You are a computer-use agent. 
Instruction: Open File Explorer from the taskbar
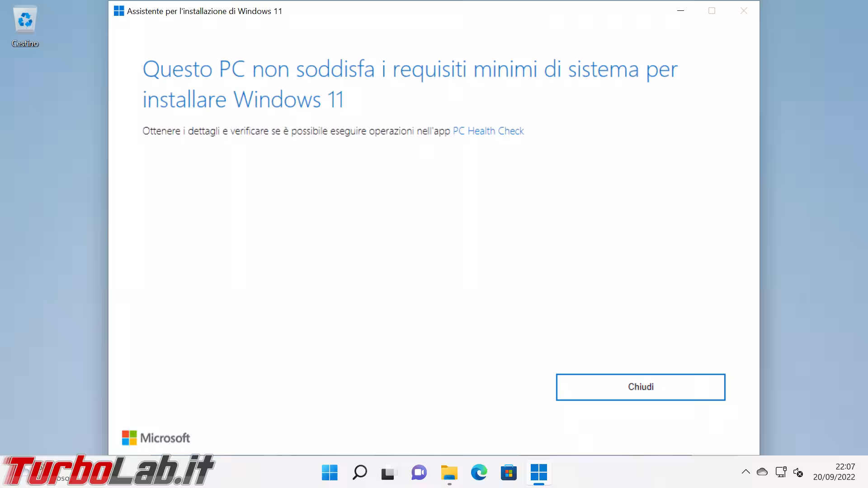tap(449, 473)
